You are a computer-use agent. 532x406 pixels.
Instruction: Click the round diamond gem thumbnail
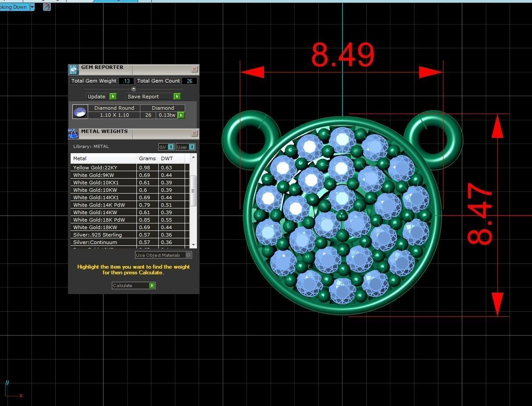click(x=80, y=112)
